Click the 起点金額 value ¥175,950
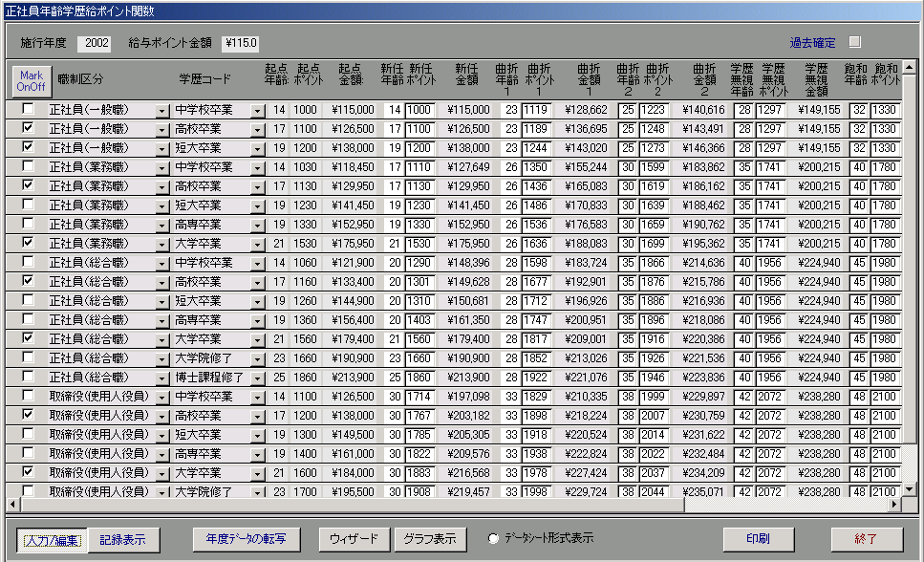The width and height of the screenshot is (924, 562). 353,244
